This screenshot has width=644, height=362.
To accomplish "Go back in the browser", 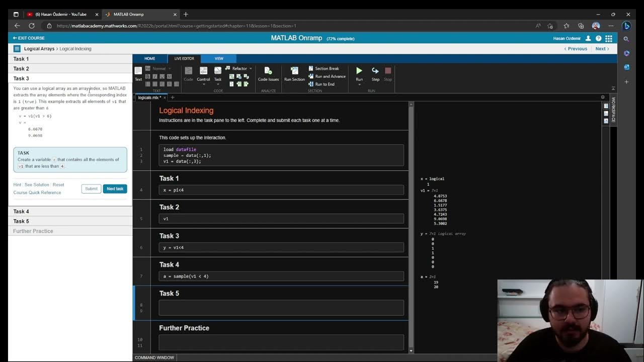I will (17, 26).
